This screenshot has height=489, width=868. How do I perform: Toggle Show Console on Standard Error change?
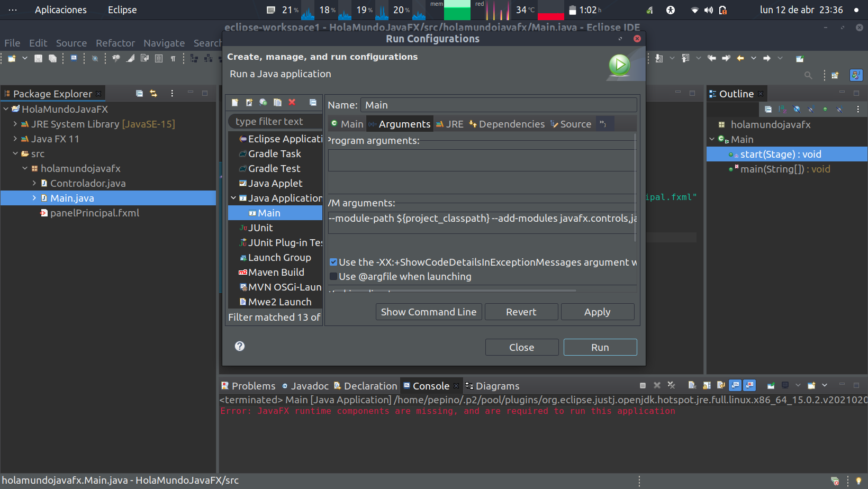click(x=749, y=385)
